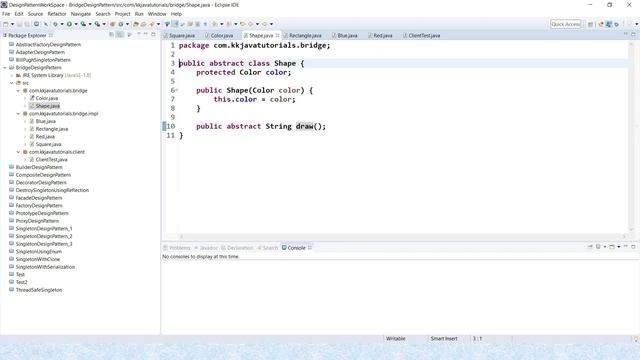Image resolution: width=640 pixels, height=360 pixels.
Task: Open the Source menu
Action: [x=35, y=14]
